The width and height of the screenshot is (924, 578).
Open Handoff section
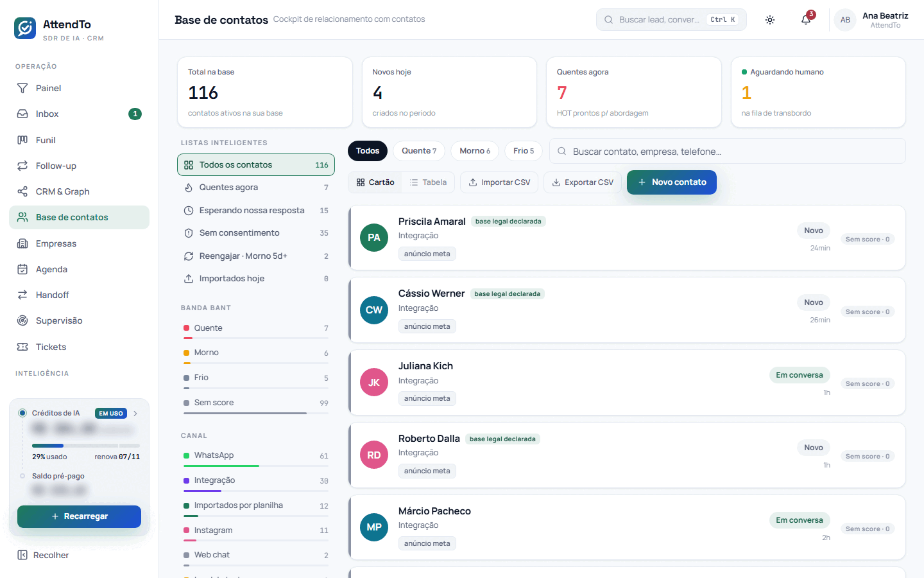79,295
